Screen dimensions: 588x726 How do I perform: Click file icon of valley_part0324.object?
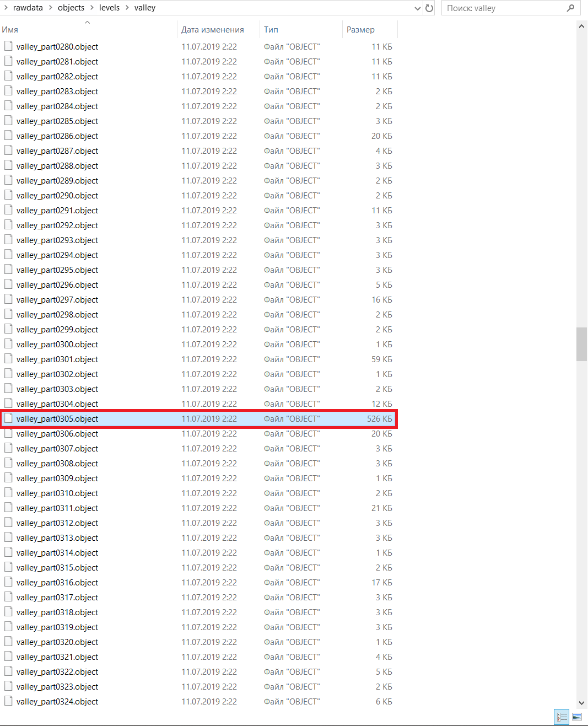click(x=8, y=701)
